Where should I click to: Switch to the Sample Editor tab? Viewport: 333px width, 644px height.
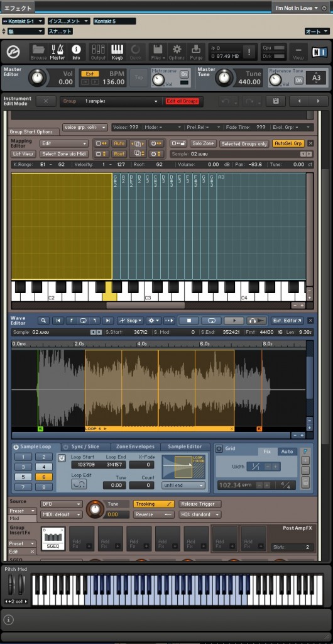tap(185, 447)
